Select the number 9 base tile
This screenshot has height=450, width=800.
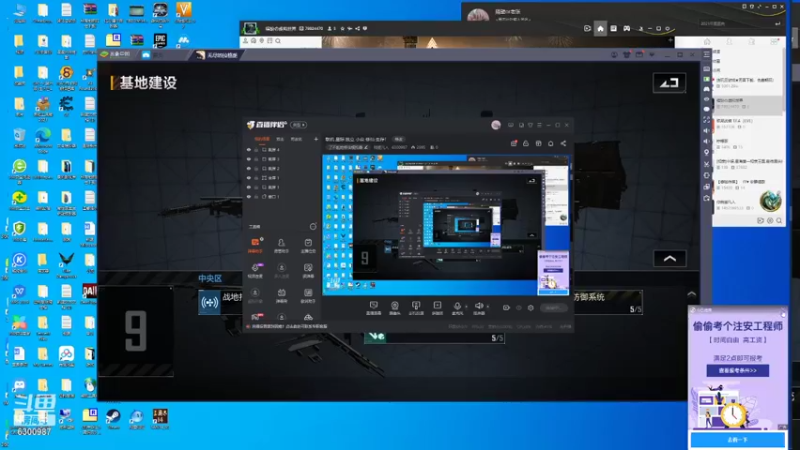[x=136, y=331]
